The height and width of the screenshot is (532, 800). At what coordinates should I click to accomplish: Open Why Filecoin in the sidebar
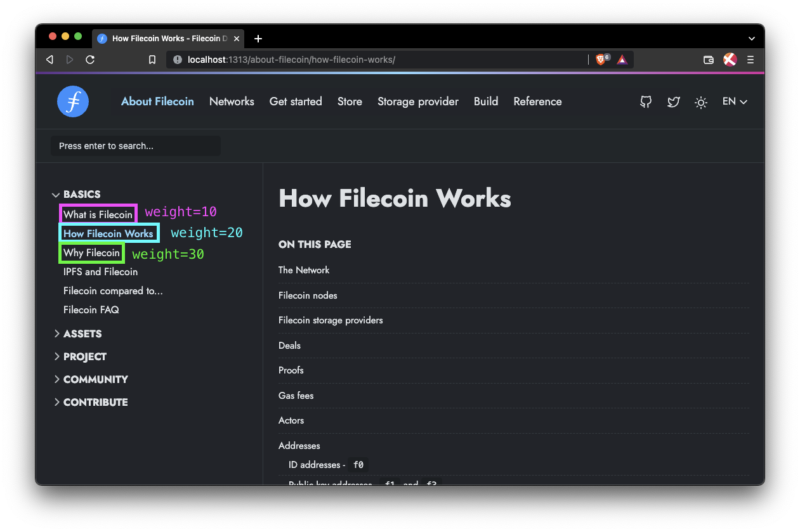click(91, 252)
